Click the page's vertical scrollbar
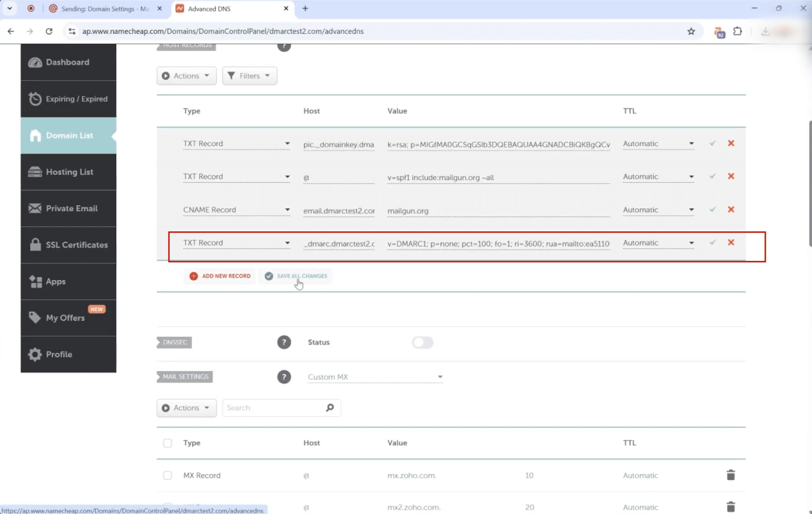 (809, 183)
